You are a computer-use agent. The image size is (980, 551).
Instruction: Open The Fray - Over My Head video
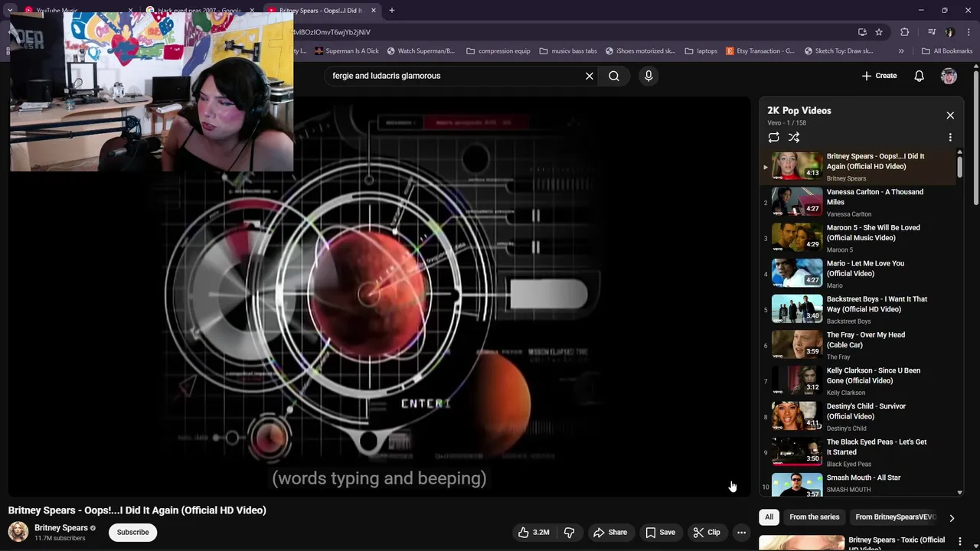coord(857,346)
